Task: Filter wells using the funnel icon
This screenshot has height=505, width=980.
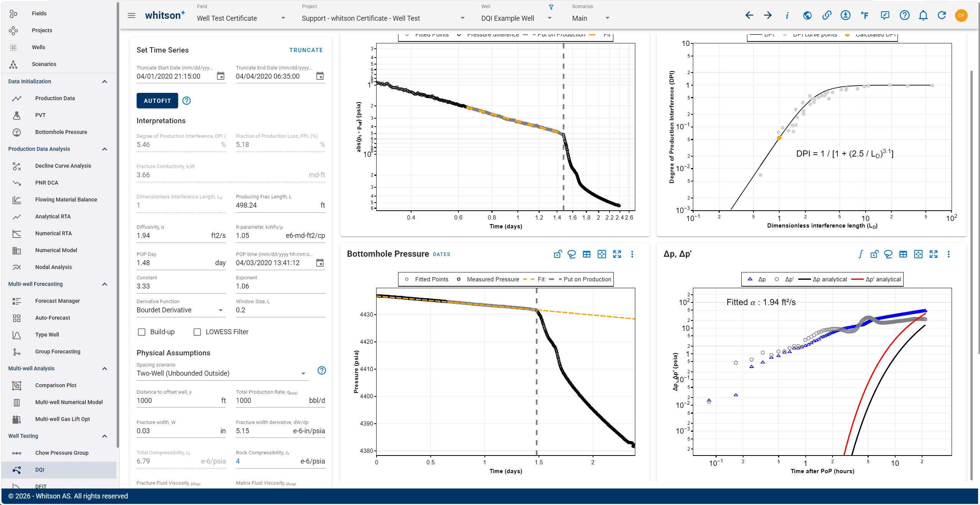Action: (551, 7)
